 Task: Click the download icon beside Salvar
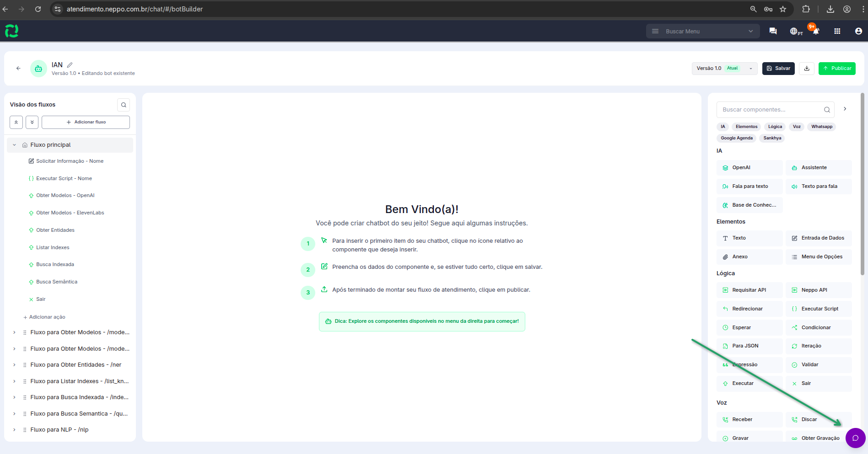(807, 69)
